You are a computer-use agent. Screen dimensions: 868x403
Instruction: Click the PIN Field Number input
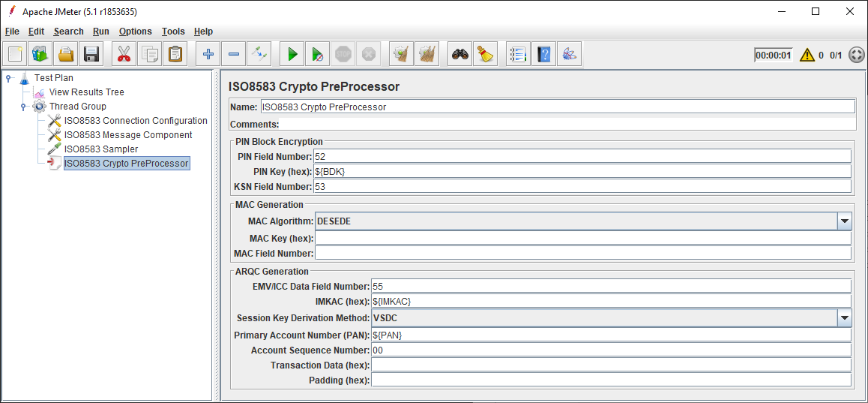coord(582,156)
